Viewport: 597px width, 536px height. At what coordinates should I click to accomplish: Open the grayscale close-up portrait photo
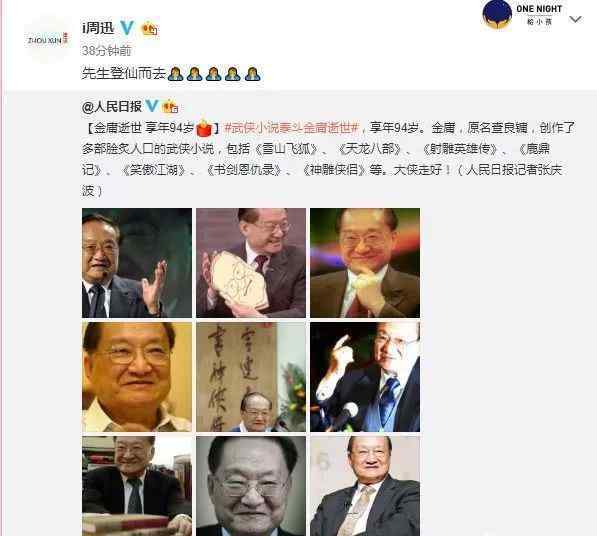tap(251, 486)
